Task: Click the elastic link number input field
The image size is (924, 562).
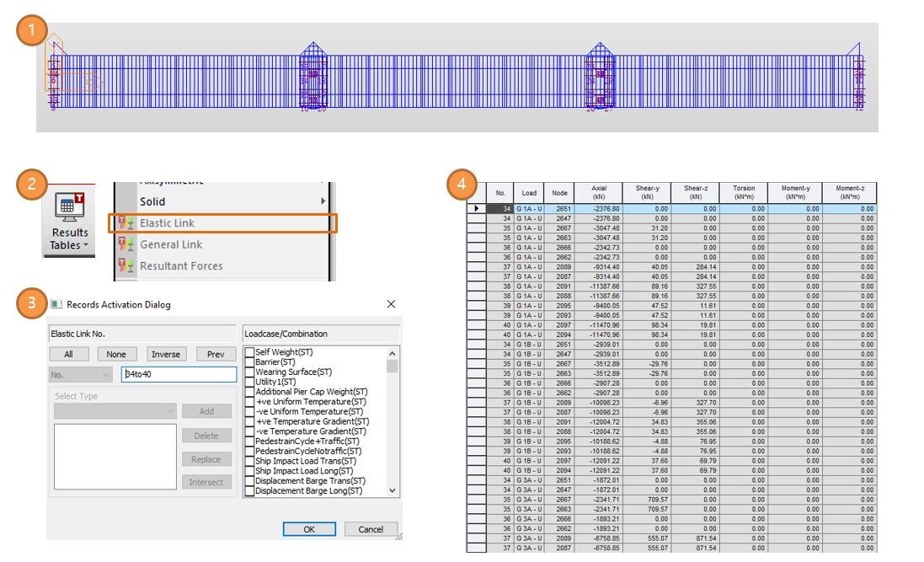Action: pyautogui.click(x=179, y=374)
